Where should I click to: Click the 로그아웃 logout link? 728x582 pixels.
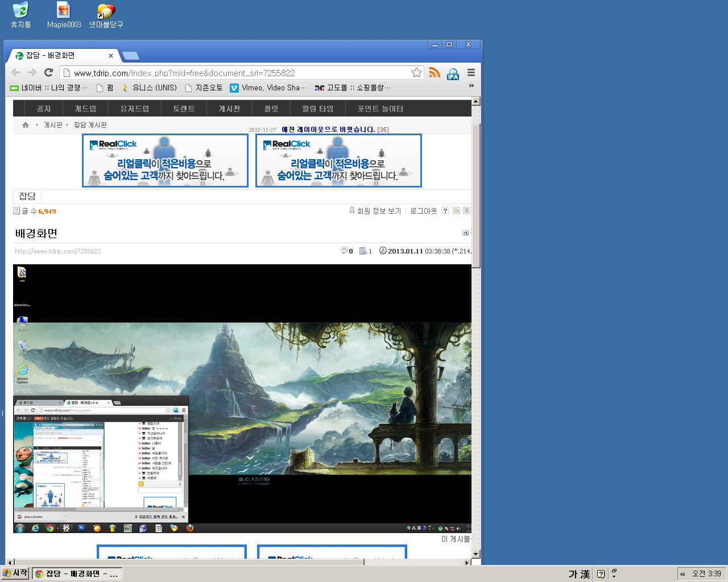tap(423, 211)
